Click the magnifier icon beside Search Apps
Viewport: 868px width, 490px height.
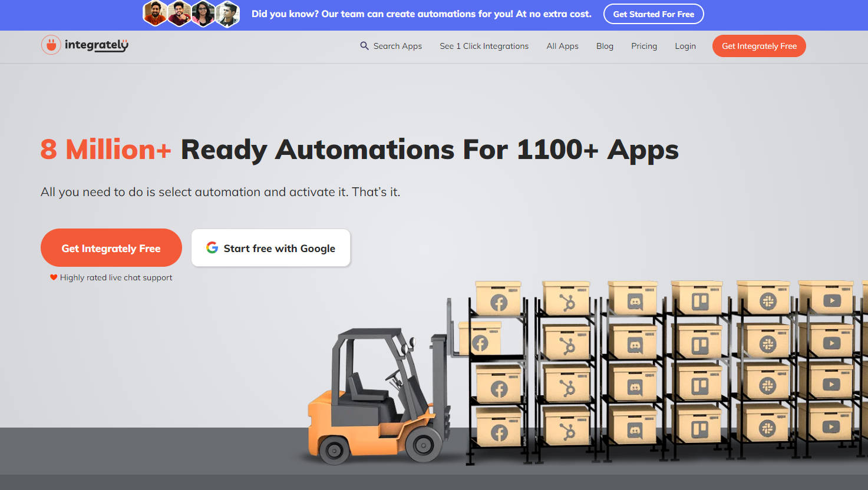click(x=364, y=46)
